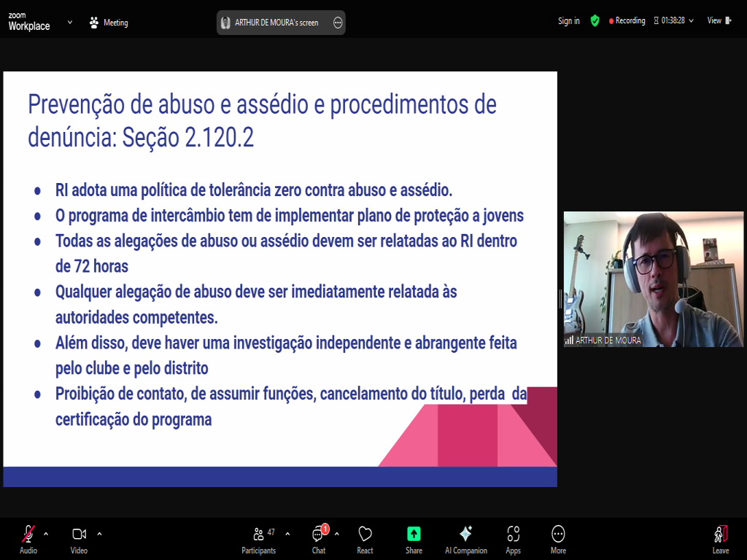747x560 pixels.
Task: Launch the AI Companion icon
Action: (465, 534)
